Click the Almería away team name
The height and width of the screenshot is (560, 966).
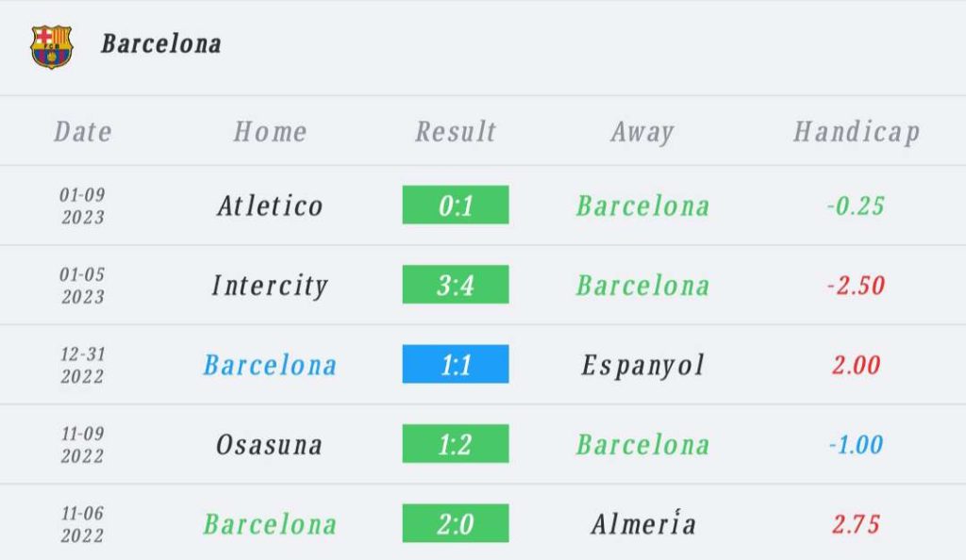[643, 523]
